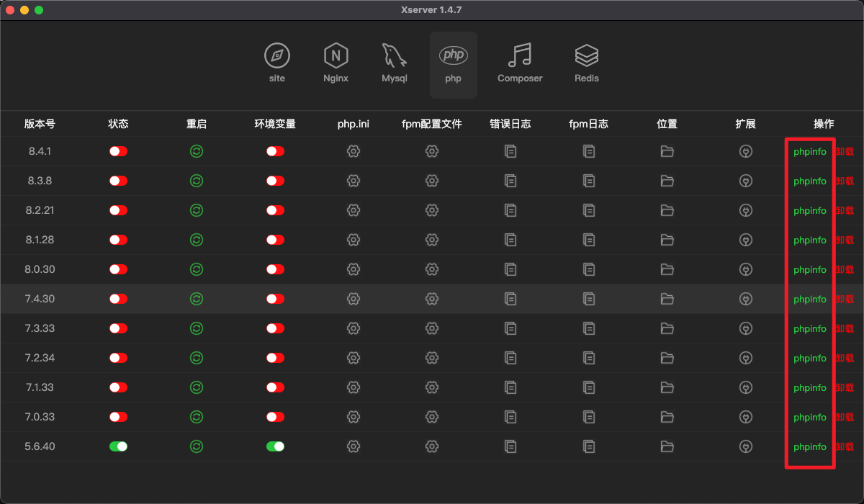Image resolution: width=864 pixels, height=504 pixels.
Task: Open phpinfo for PHP 8.2.21
Action: 810,211
